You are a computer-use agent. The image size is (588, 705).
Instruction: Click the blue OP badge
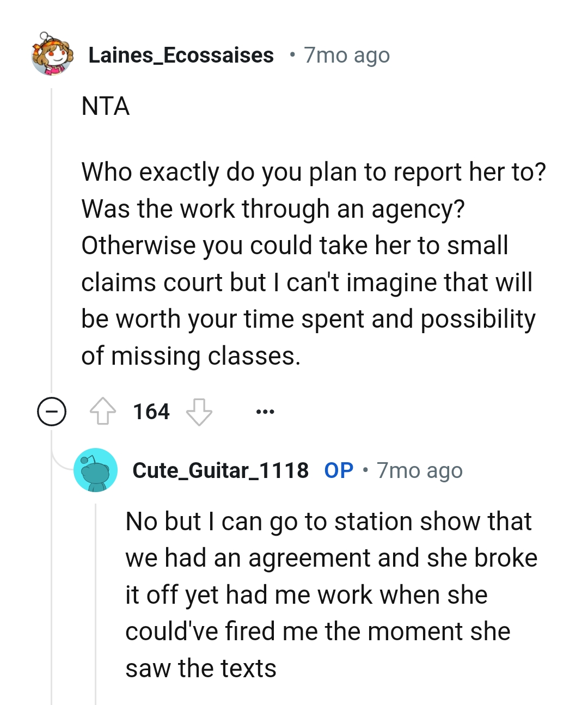point(338,470)
